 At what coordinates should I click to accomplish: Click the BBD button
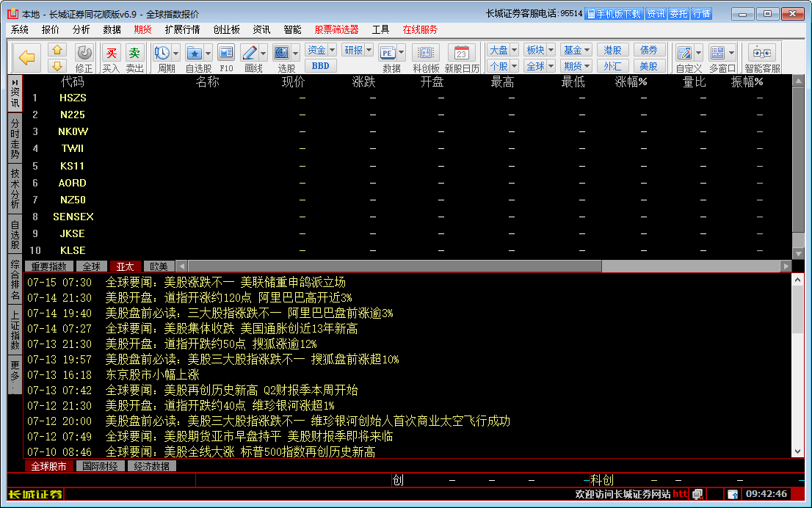[x=321, y=66]
